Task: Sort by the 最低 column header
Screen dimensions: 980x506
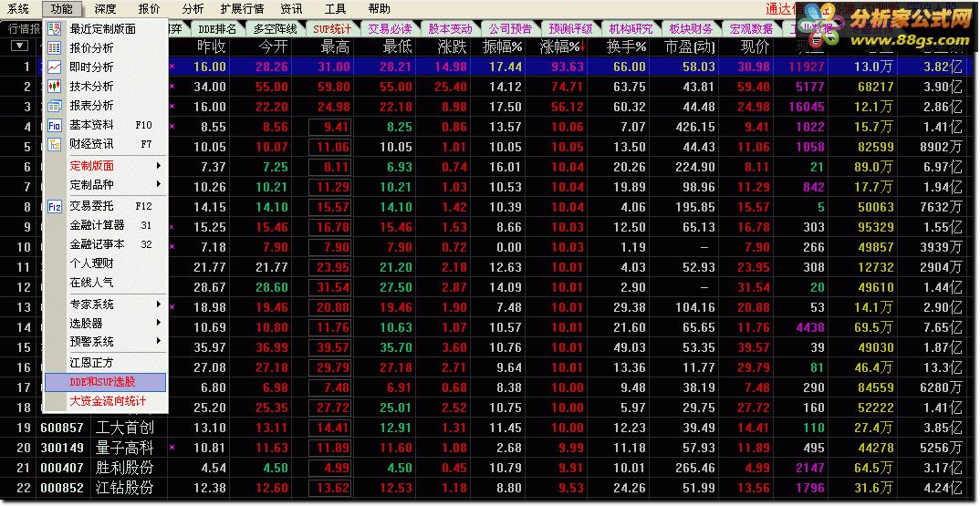Action: tap(397, 46)
